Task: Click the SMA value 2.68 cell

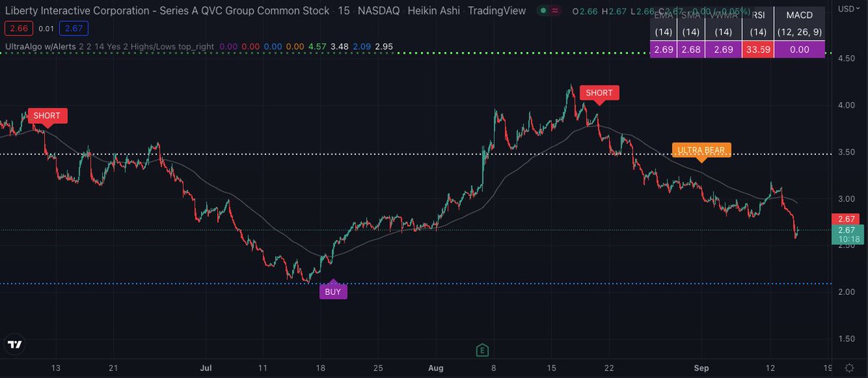Action: [691, 50]
